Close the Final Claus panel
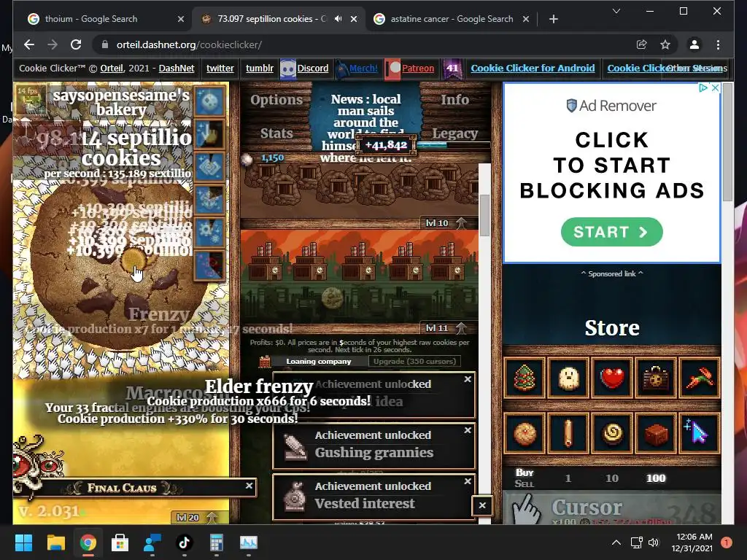 [x=249, y=486]
